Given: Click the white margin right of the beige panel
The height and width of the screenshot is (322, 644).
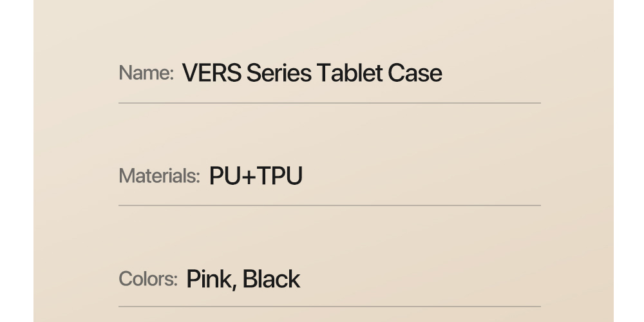Looking at the screenshot, I should (x=629, y=161).
